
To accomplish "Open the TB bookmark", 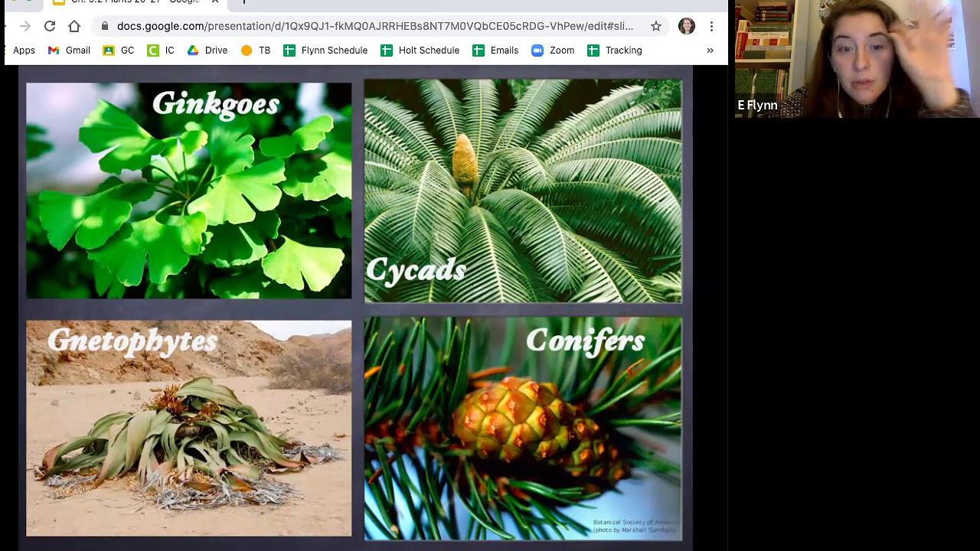I will tap(256, 51).
